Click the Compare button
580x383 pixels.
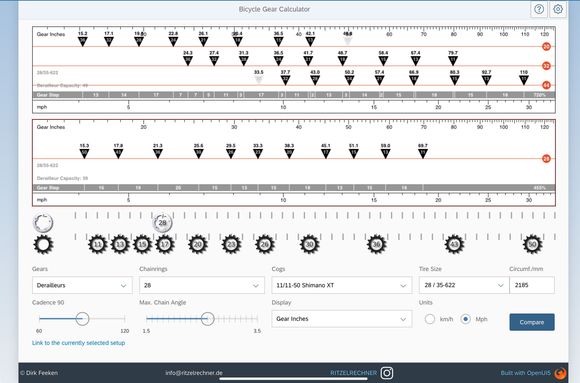[x=532, y=322]
